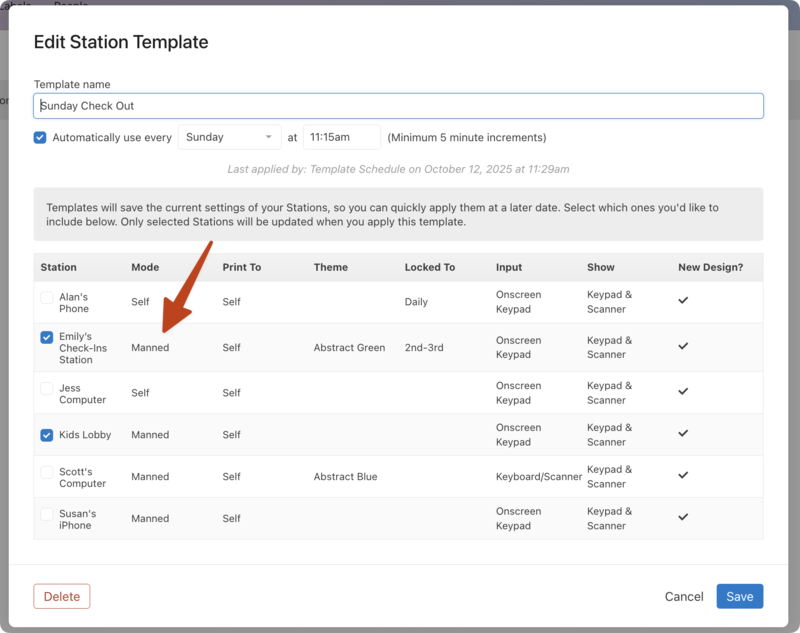This screenshot has width=800, height=633.
Task: Click the New Design checkmark for Susan's iPhone
Action: 684,517
